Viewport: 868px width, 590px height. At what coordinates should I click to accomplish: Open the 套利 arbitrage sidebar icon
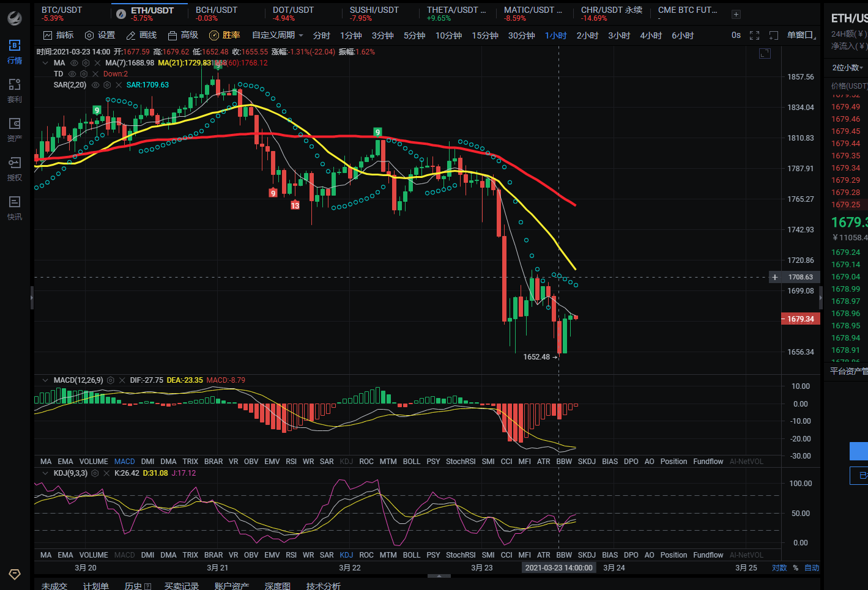pos(15,90)
